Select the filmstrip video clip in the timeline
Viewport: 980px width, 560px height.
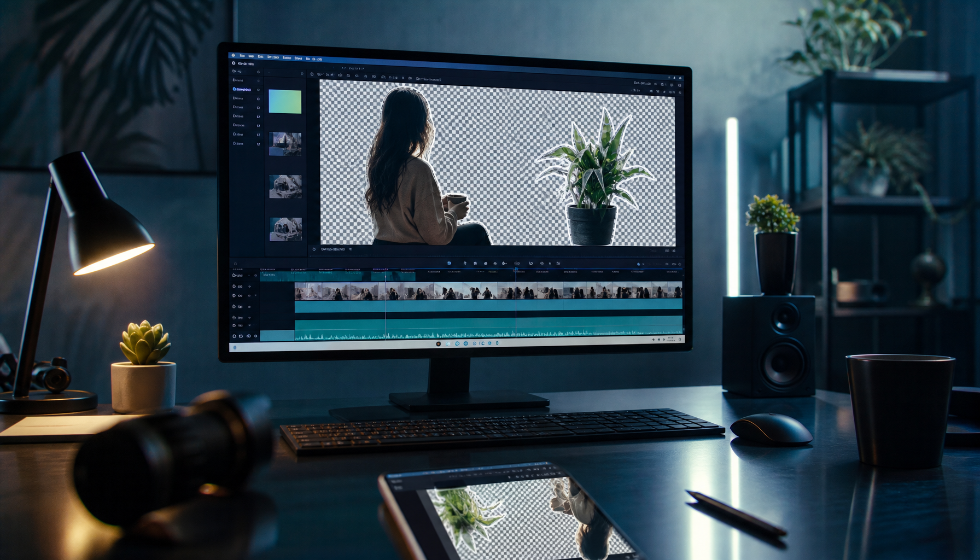[x=488, y=291]
